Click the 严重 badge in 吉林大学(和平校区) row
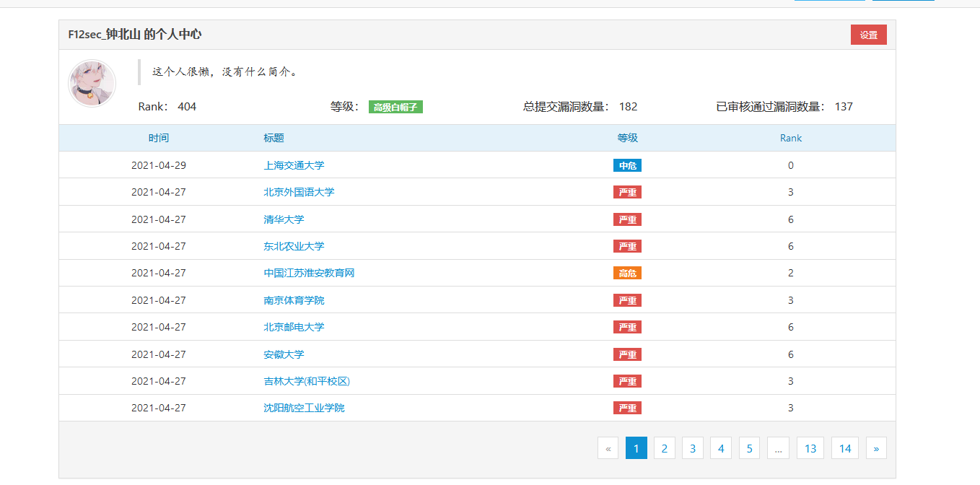The height and width of the screenshot is (485, 980). [627, 381]
